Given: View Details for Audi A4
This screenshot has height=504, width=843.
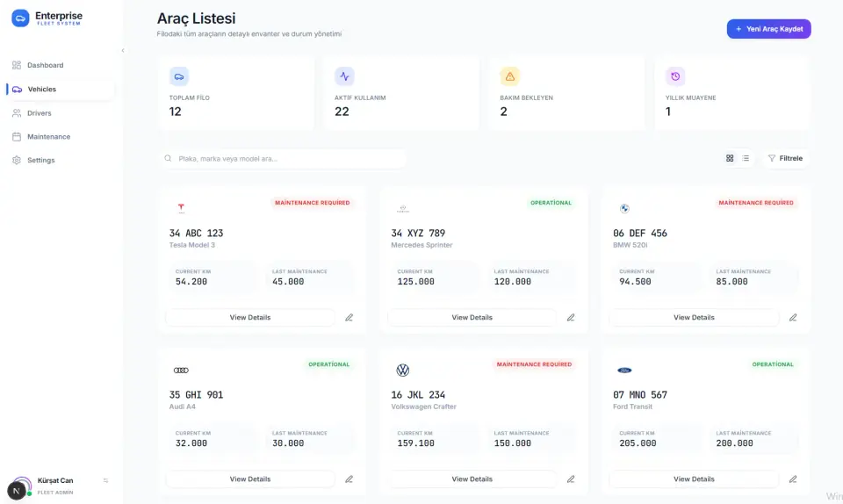Looking at the screenshot, I should (250, 479).
